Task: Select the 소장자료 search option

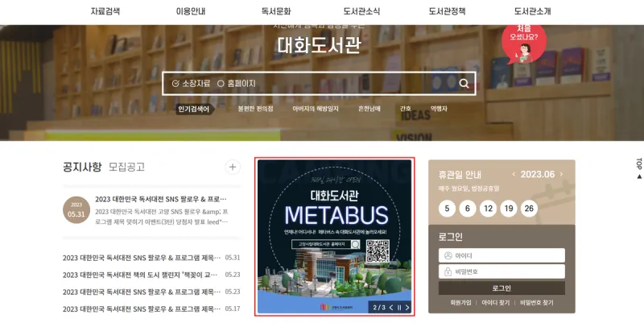Action: [191, 84]
